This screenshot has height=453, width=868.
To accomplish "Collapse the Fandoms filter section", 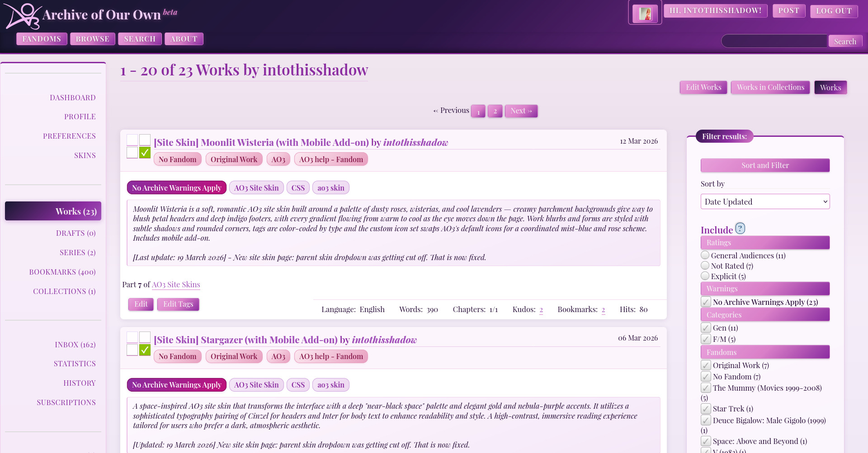I will point(765,352).
